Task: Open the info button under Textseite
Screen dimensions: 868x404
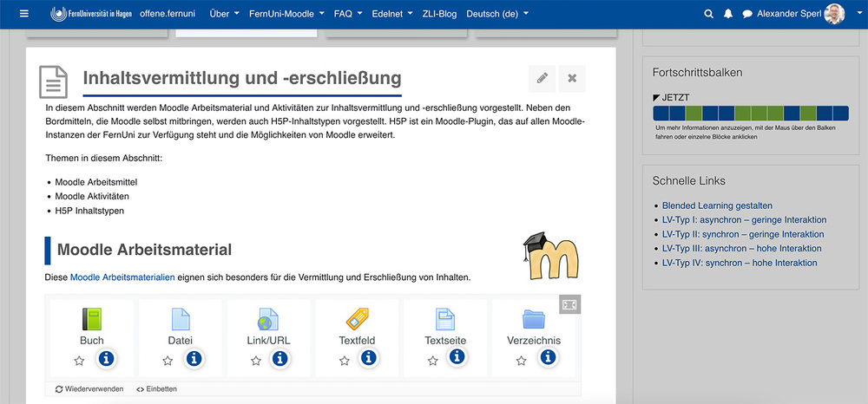Action: [x=457, y=357]
